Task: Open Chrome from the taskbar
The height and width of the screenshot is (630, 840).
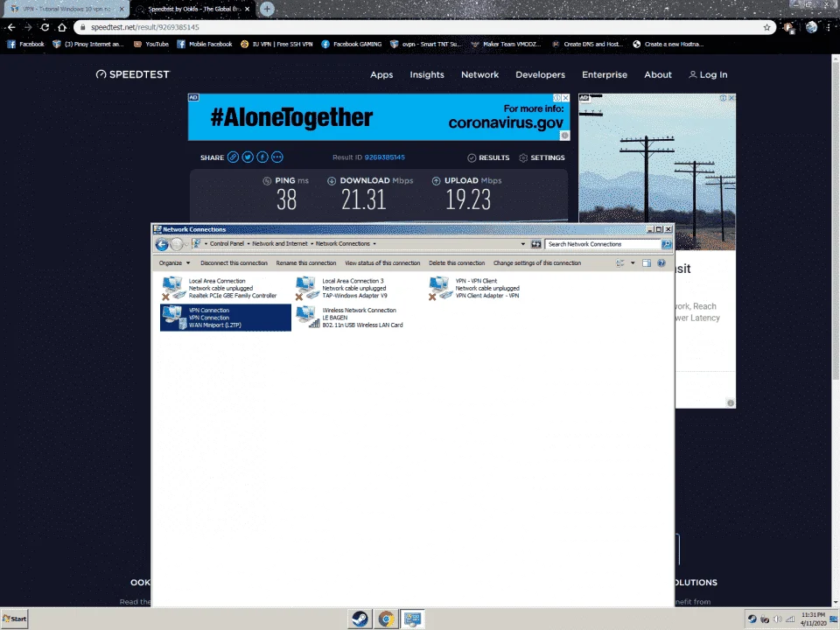Action: (x=386, y=619)
